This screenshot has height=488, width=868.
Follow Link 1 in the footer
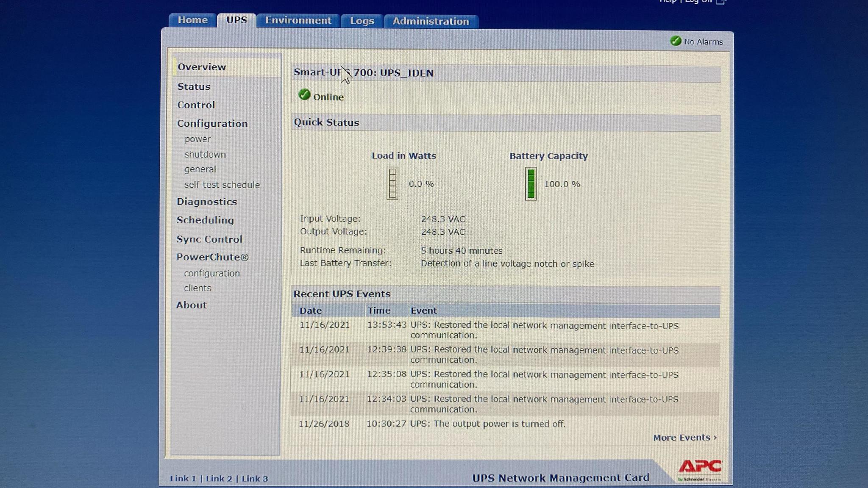click(x=183, y=479)
